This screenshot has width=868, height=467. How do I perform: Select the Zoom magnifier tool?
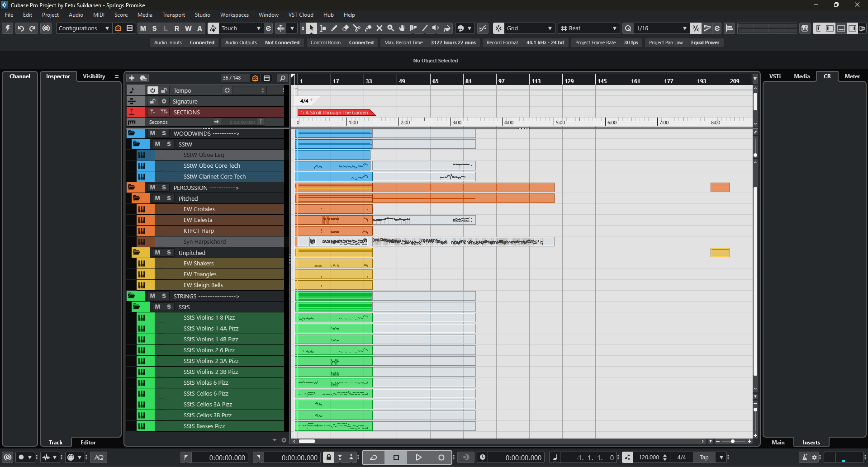(x=390, y=28)
